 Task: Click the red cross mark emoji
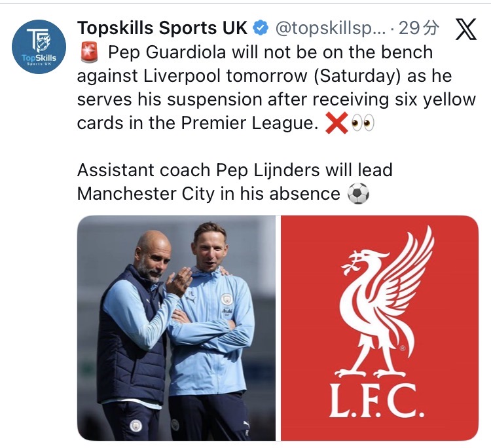click(x=336, y=123)
